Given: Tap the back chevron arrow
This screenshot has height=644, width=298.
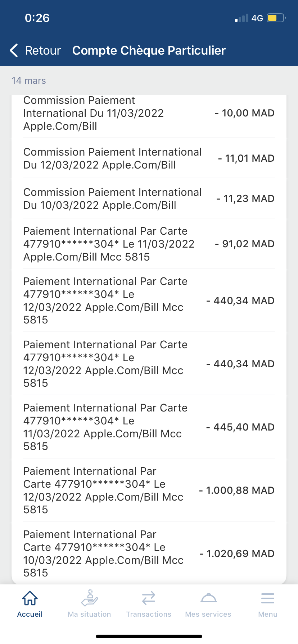Looking at the screenshot, I should [14, 51].
